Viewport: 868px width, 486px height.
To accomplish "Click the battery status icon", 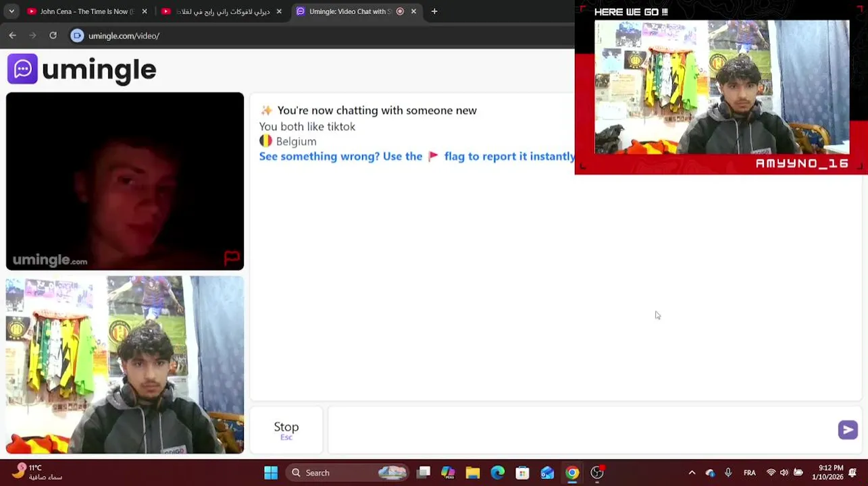I will click(x=798, y=473).
